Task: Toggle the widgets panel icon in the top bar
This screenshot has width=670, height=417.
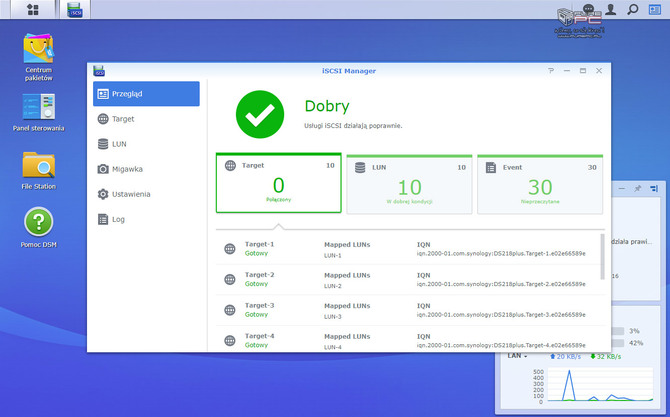Action: tap(655, 9)
